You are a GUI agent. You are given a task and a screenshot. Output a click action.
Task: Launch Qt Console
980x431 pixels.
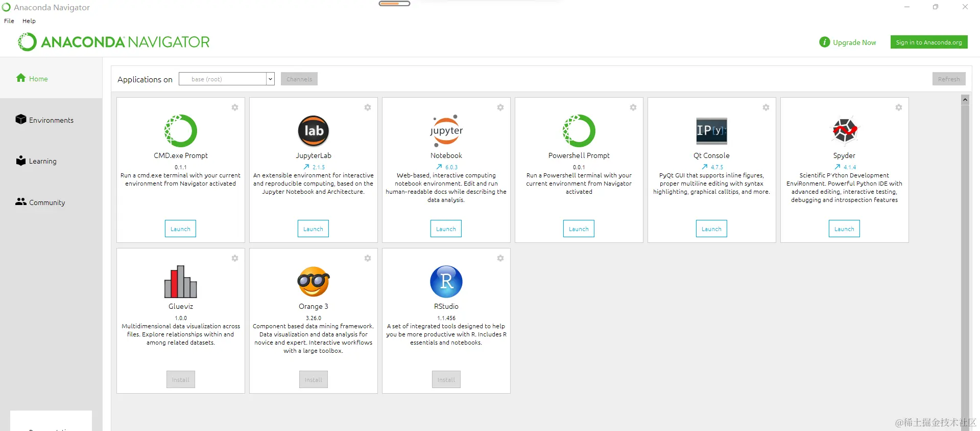711,229
